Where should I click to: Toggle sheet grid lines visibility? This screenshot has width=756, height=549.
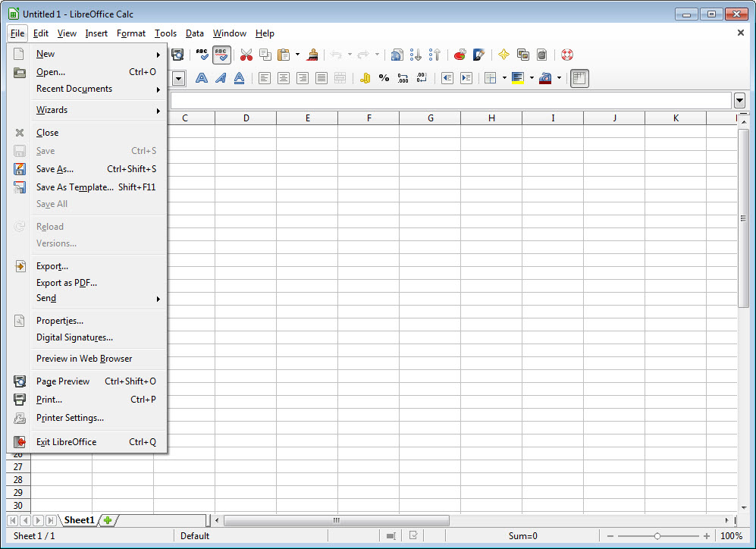[579, 78]
